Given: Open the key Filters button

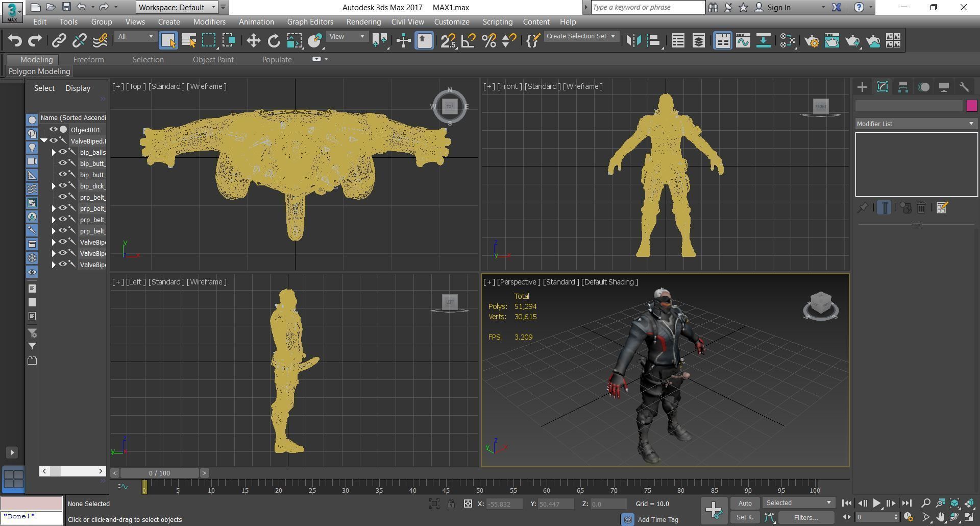Looking at the screenshot, I should tap(806, 517).
